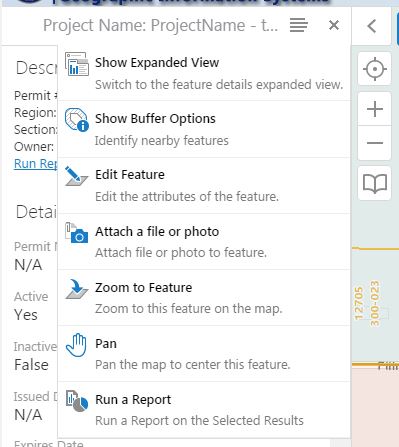
Task: Select Run a Report title
Action: pyautogui.click(x=133, y=400)
